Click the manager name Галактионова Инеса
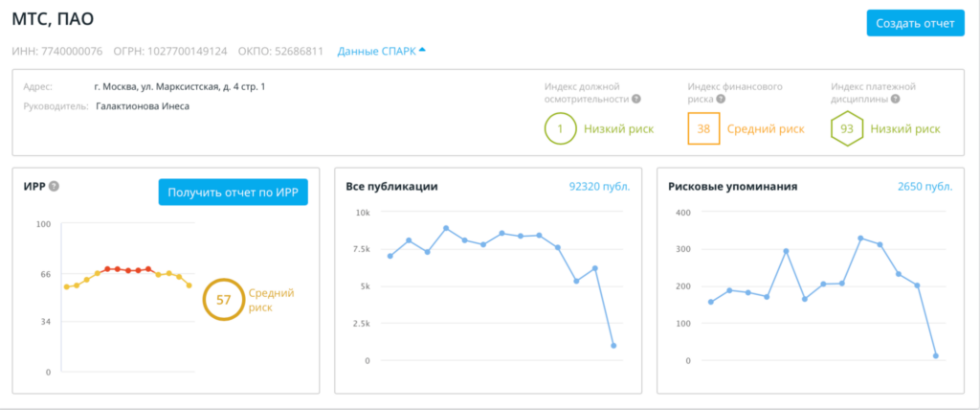Screen dimensions: 980x410 (x=143, y=106)
